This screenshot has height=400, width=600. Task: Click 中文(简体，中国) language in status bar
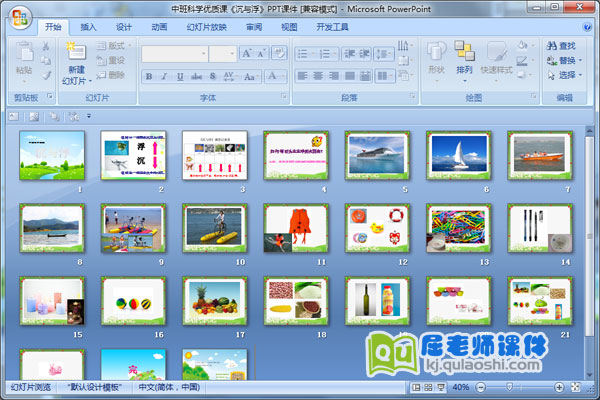[x=169, y=387]
